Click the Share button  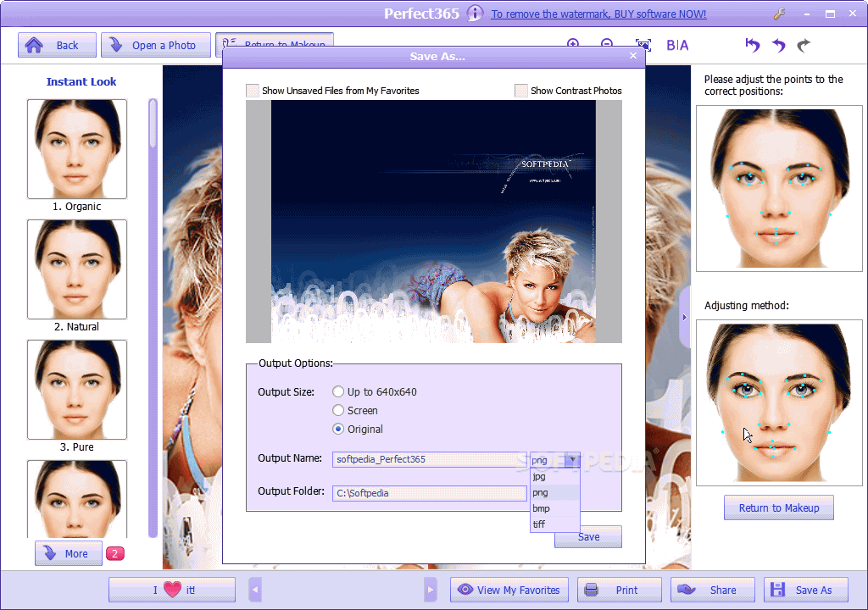tap(712, 590)
